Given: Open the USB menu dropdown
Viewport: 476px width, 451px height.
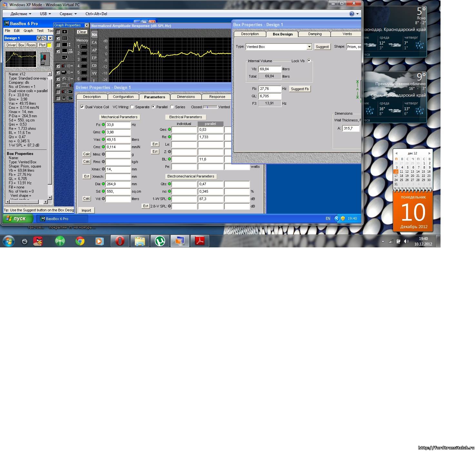Looking at the screenshot, I should (x=45, y=14).
